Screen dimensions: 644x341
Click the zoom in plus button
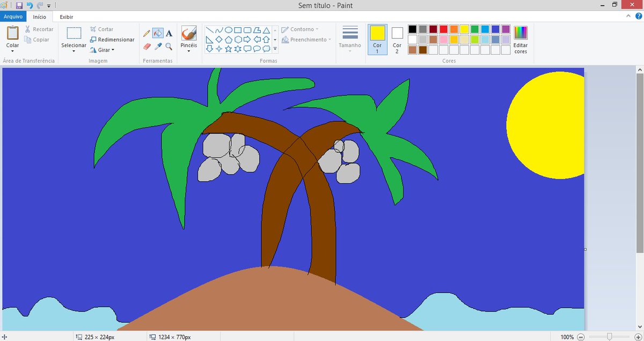[x=638, y=337]
